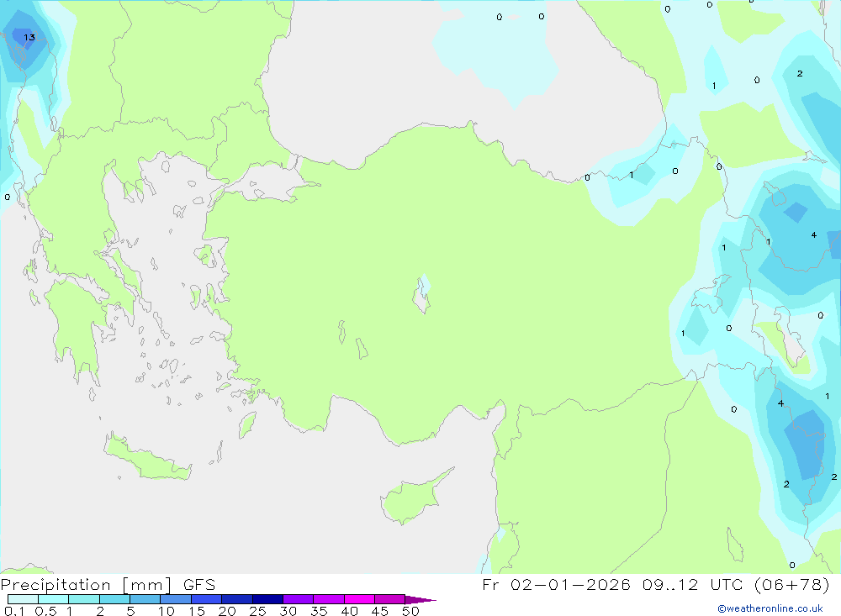Pick the legend swatch between 35 and 40
The height and width of the screenshot is (616, 841).
pos(329,599)
